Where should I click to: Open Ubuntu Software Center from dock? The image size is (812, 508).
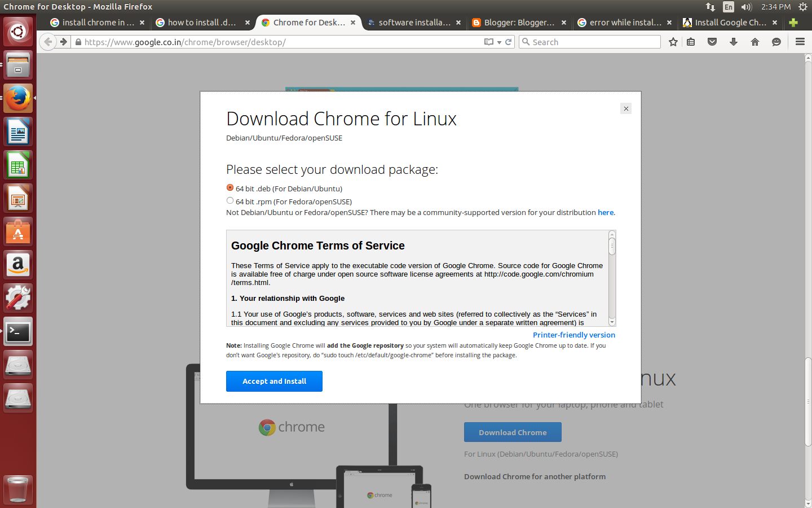[x=18, y=231]
